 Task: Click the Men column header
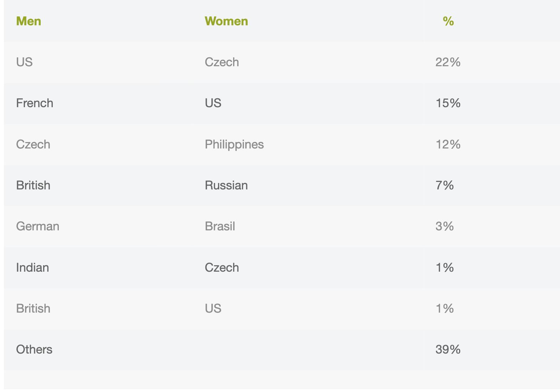[29, 21]
